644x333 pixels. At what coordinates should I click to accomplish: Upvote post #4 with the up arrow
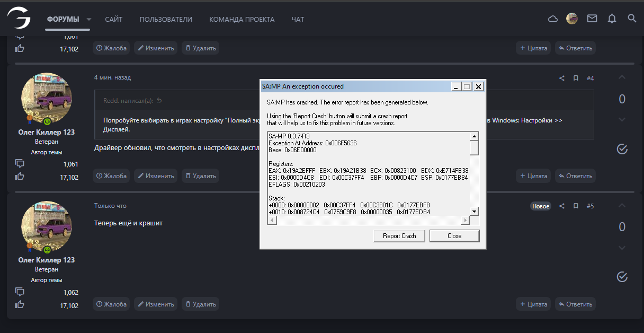(622, 77)
